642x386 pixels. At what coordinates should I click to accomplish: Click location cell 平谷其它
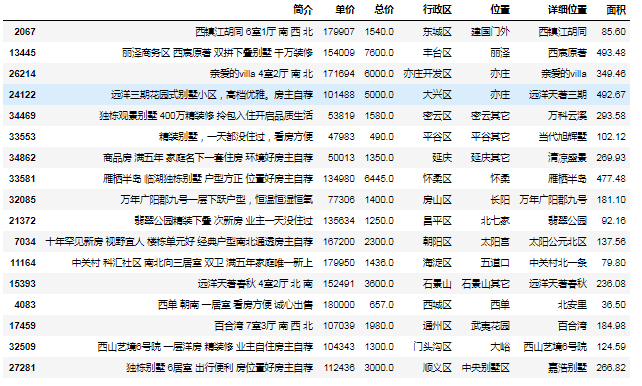tap(490, 137)
